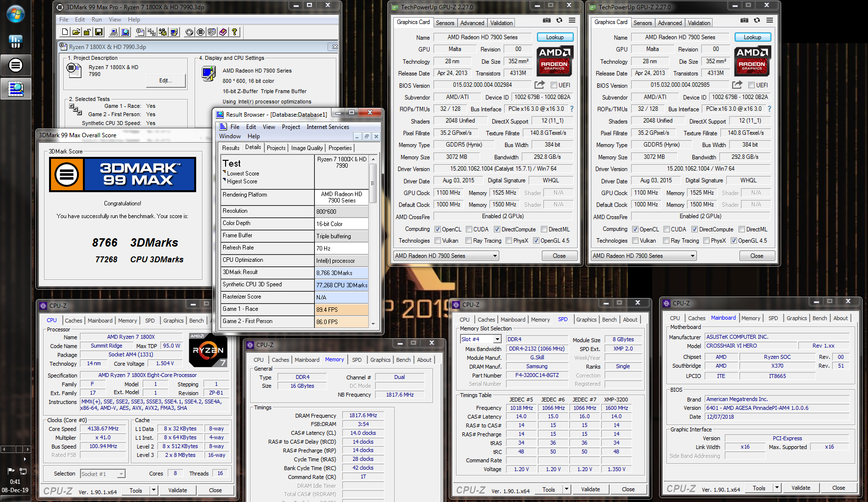Switch to Caches tab in CPU-Z Memory window

coord(281,360)
